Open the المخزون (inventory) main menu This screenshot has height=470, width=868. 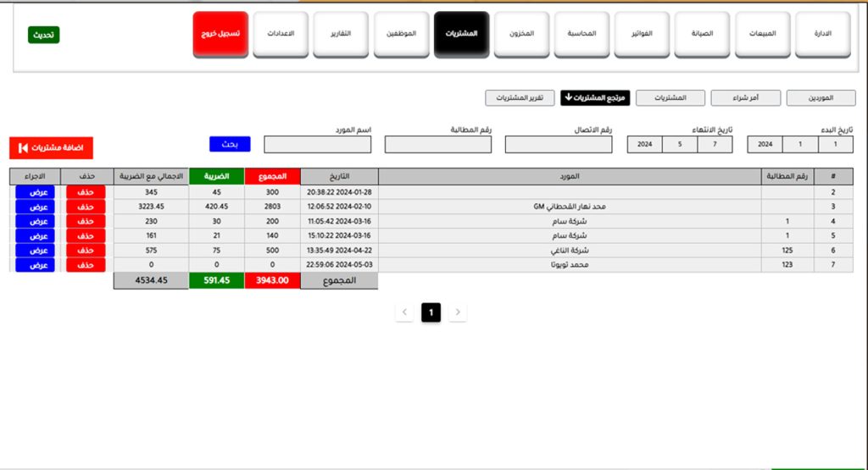[x=521, y=35]
